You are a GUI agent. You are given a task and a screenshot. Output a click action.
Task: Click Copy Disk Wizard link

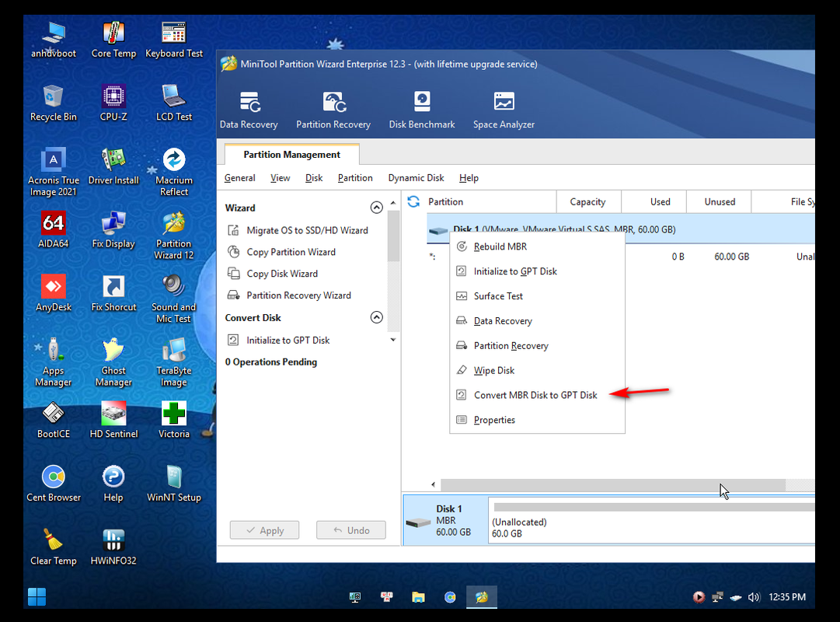click(274, 274)
